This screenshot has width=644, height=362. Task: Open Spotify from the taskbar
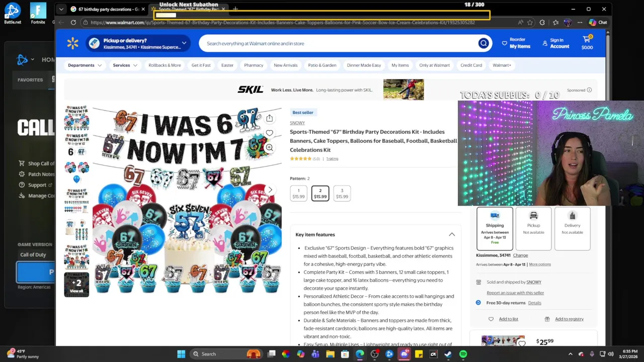point(463,354)
